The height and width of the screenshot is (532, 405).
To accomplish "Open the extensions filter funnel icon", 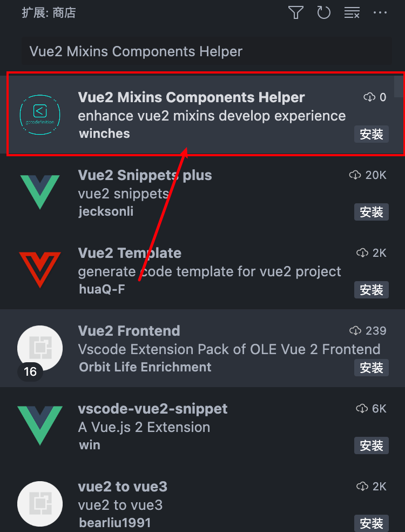I will click(295, 12).
